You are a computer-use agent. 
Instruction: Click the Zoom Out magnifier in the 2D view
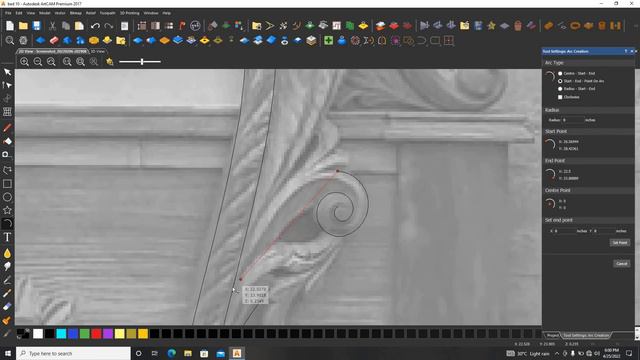38,62
